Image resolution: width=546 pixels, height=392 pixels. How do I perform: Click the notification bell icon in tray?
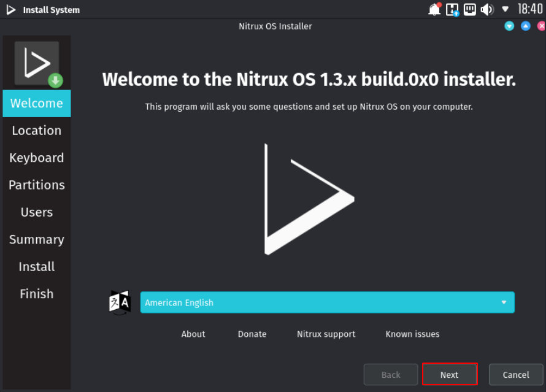(434, 9)
